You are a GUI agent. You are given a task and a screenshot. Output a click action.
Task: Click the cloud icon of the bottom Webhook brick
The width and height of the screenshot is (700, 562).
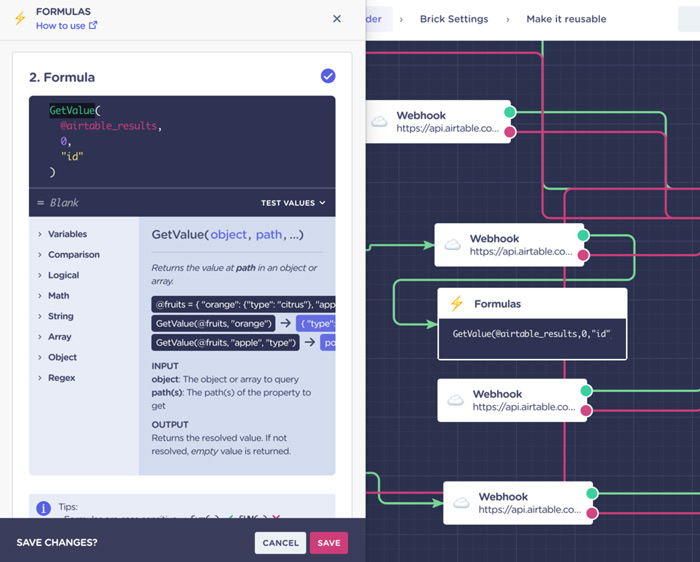click(x=461, y=503)
